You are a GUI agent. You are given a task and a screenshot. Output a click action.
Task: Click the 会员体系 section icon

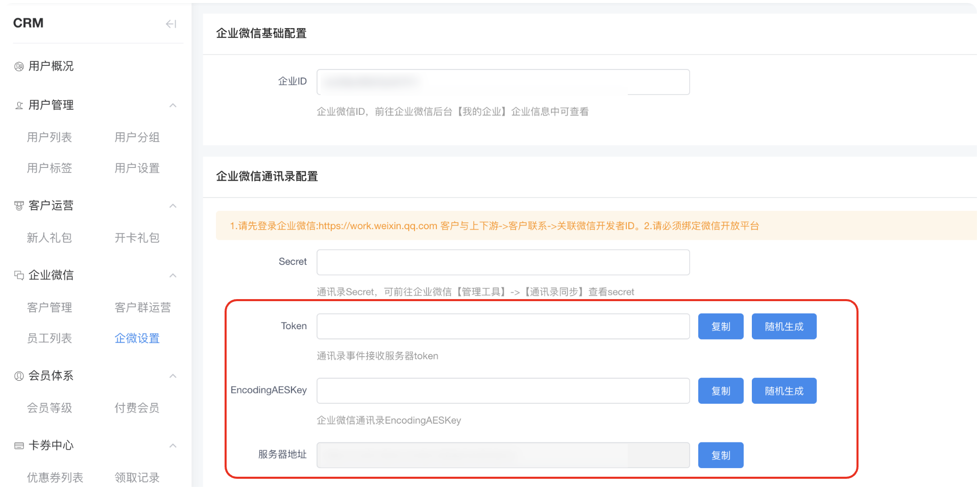(x=19, y=376)
